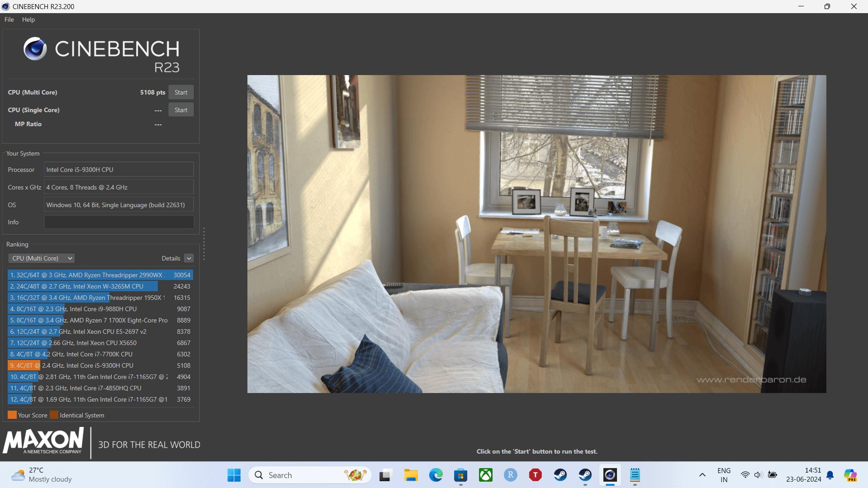Open Wi-Fi network settings in tray
Image resolution: width=868 pixels, height=488 pixels.
click(x=745, y=475)
